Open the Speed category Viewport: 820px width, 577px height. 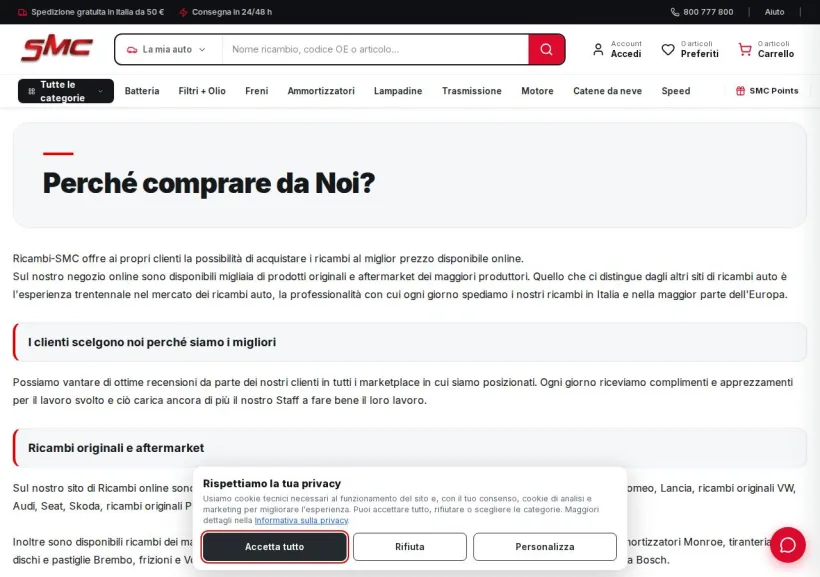tap(676, 91)
